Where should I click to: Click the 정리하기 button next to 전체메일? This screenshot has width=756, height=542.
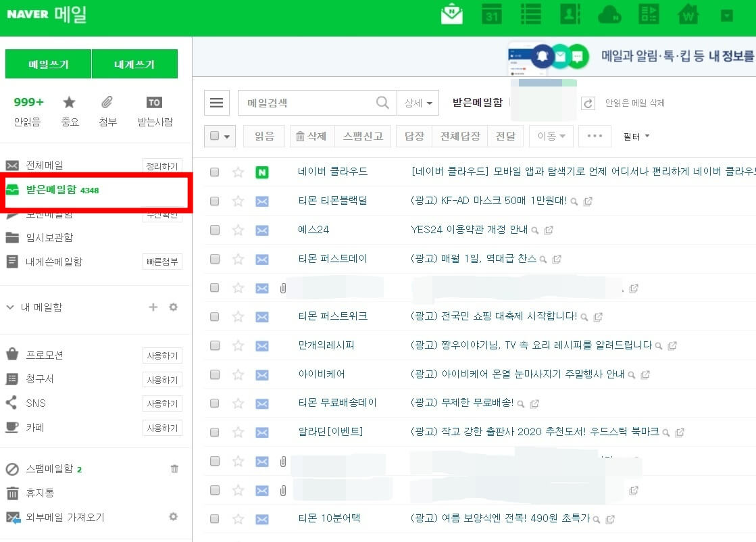162,166
